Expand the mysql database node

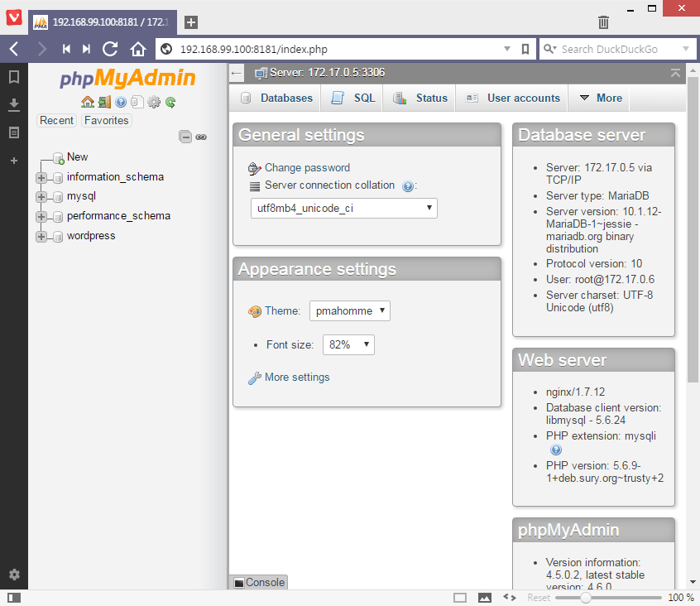coord(41,196)
